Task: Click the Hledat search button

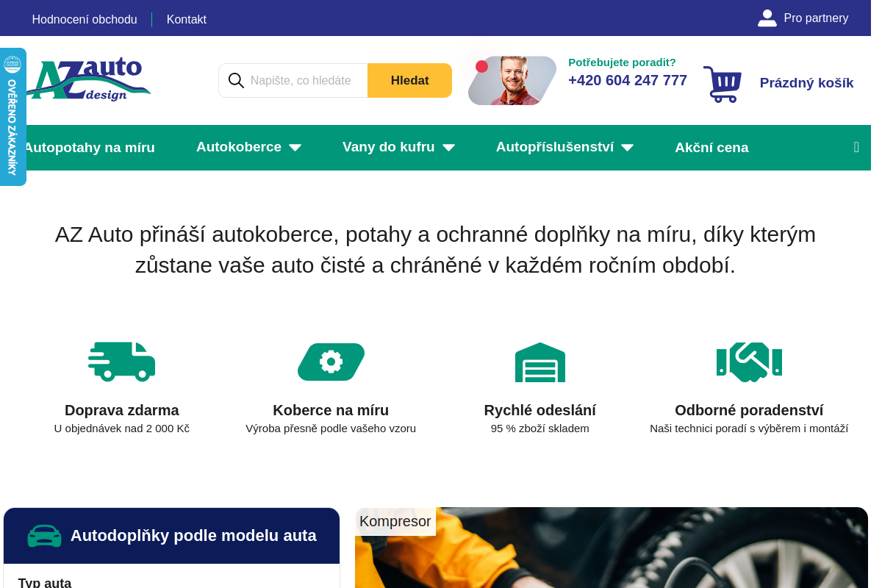Action: pyautogui.click(x=409, y=80)
